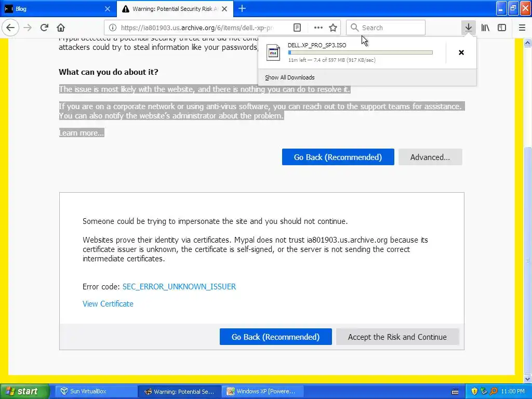Image resolution: width=532 pixels, height=399 pixels.
Task: Click the security shield tray icon
Action: pyautogui.click(x=474, y=391)
